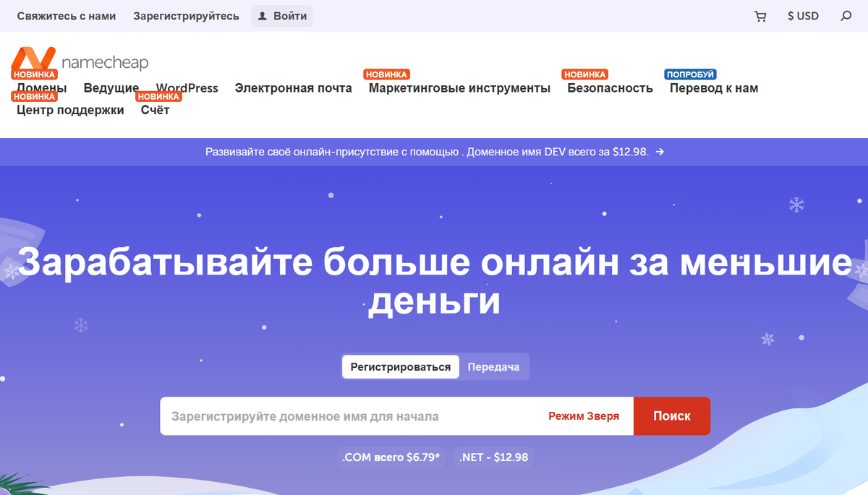
Task: Switch to the Передача tab
Action: (x=493, y=366)
